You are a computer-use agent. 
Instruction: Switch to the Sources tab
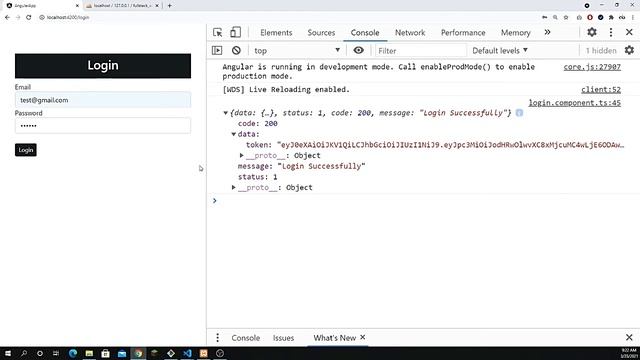coord(321,33)
